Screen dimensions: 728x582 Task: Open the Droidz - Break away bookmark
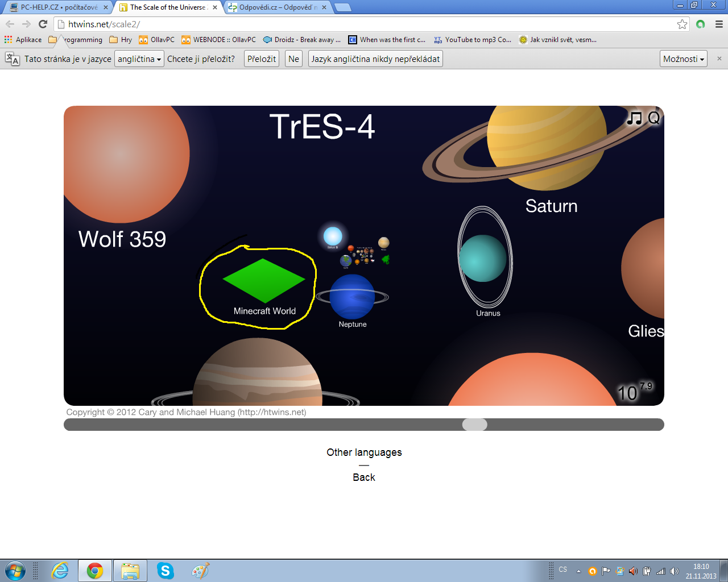[302, 40]
